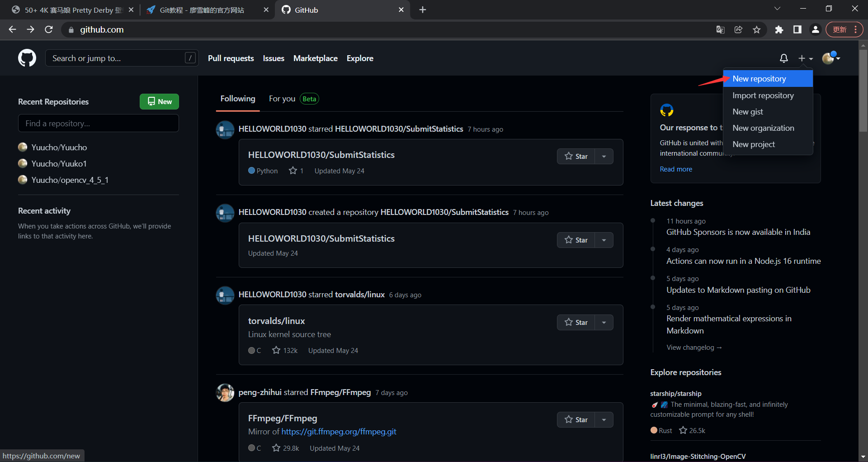
Task: Open Marketplace
Action: coord(315,58)
